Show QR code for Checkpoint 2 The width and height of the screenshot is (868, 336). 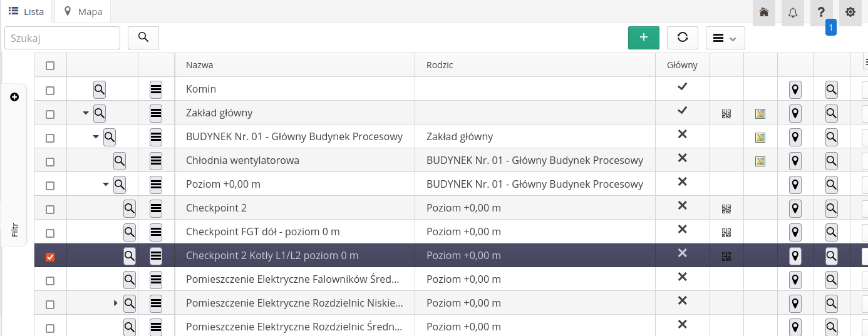coord(726,209)
